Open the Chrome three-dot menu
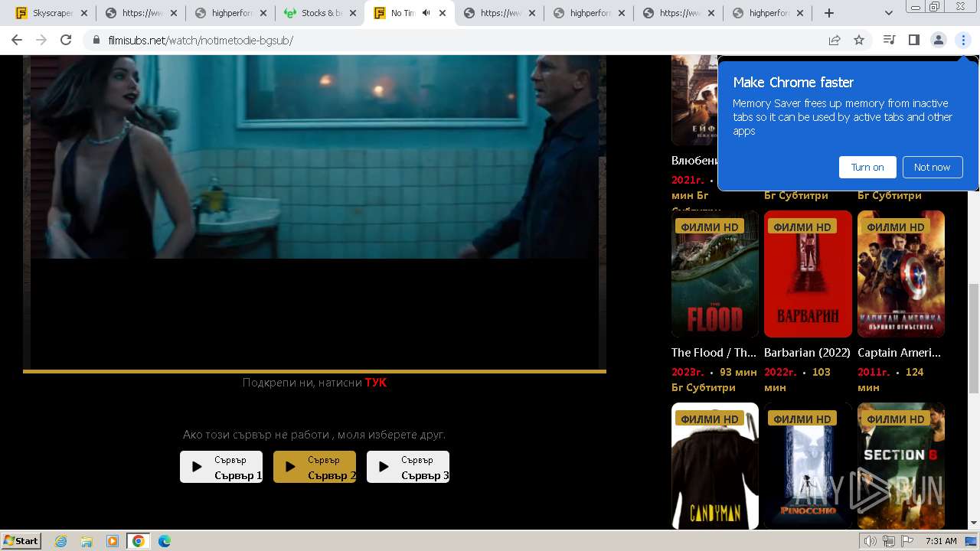This screenshot has width=980, height=551. coord(963,41)
